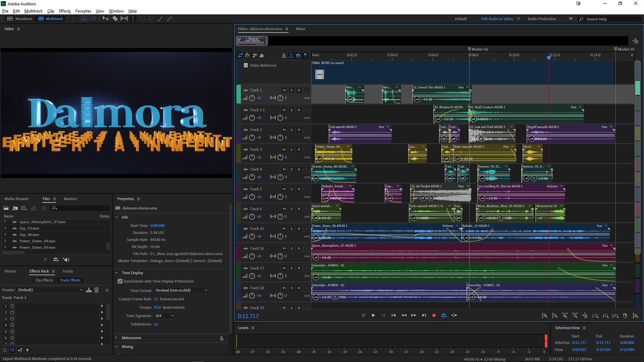Viewport: 644px width, 362px height.
Task: Select the Razor tool
Action: (115, 19)
